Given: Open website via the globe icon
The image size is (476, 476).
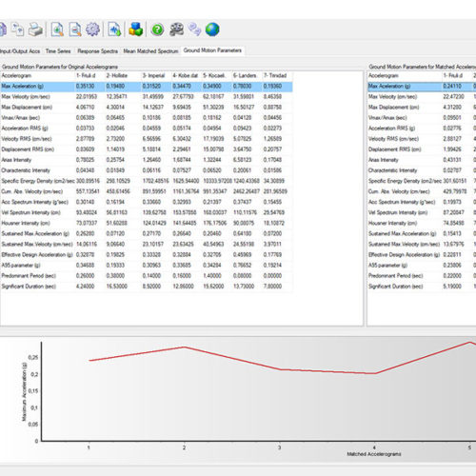Looking at the screenshot, I should [212, 30].
